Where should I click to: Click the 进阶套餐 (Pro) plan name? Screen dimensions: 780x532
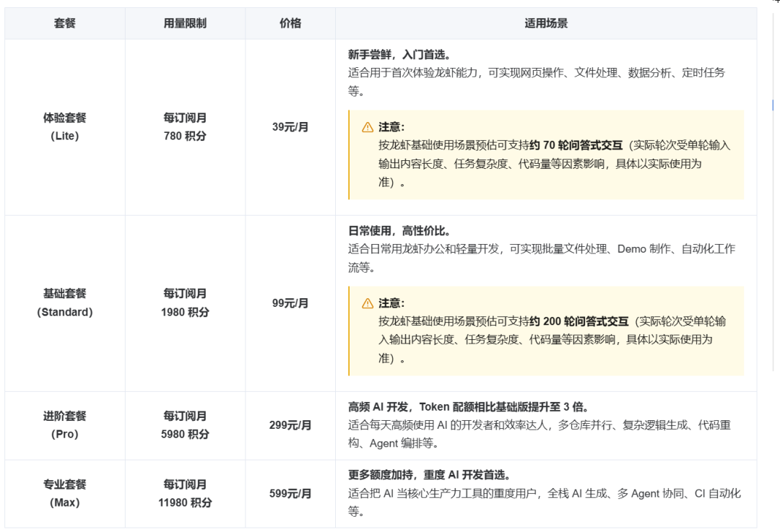pyautogui.click(x=65, y=425)
